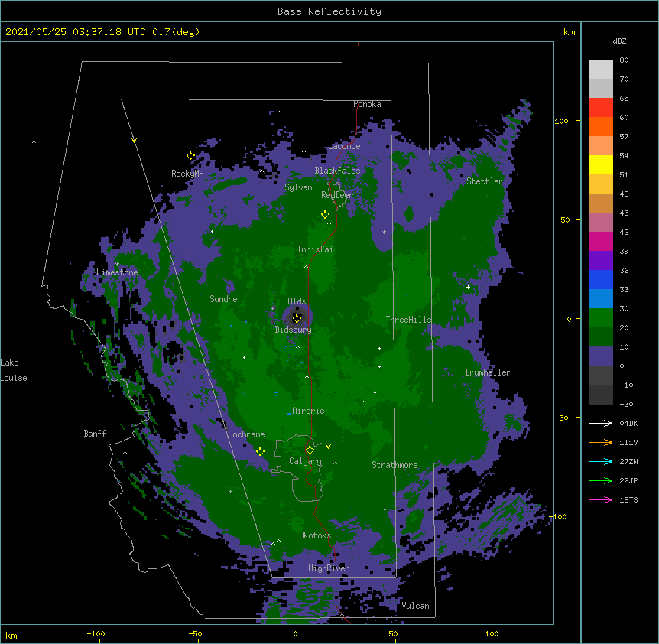This screenshot has height=644, width=659.
Task: Click the yellow 54 dBZ color swatch
Action: (601, 164)
